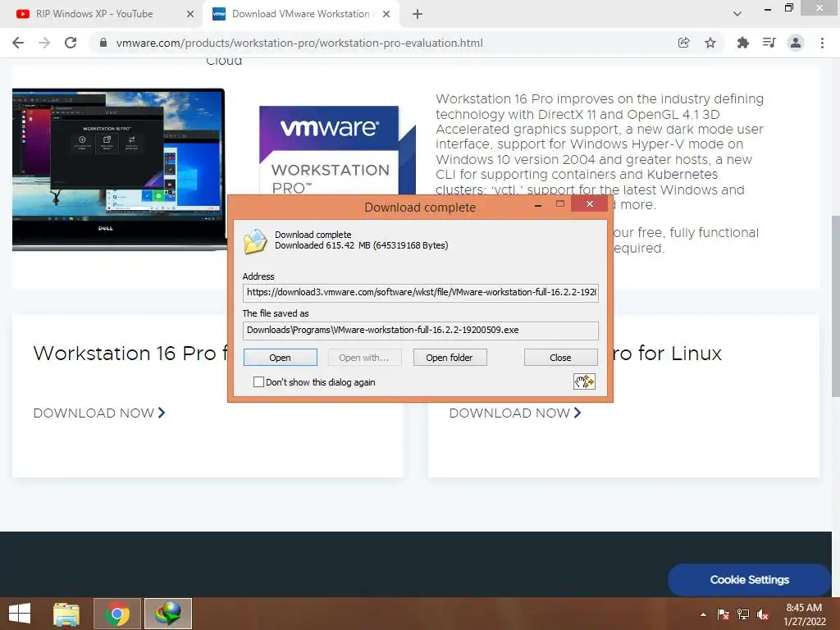Open File Explorer from taskbar
This screenshot has height=630, width=840.
[66, 614]
